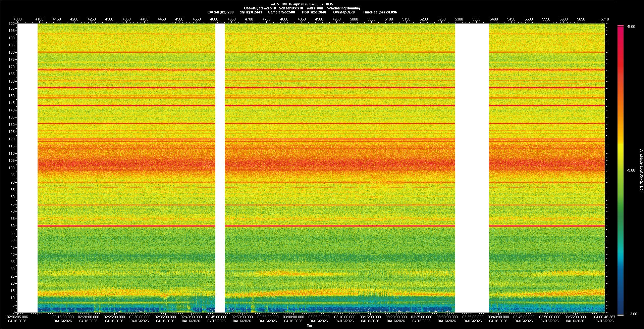The height and width of the screenshot is (329, 644).
Task: Click the Time axis title at the bottom
Action: (x=310, y=326)
